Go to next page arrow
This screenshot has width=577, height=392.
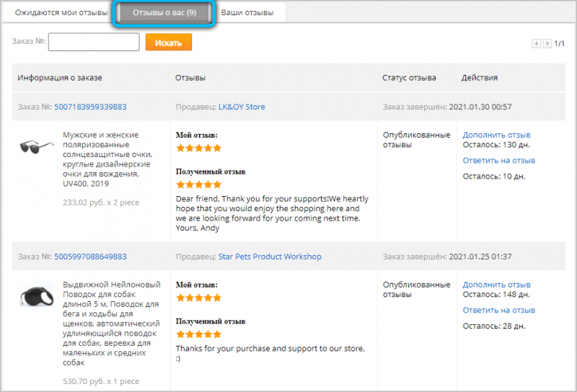(x=547, y=43)
